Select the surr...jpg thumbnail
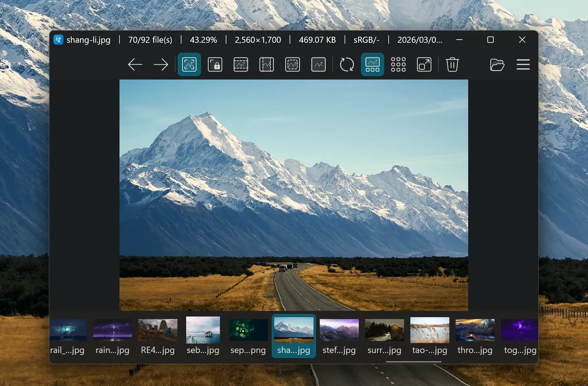The image size is (588, 386). [384, 336]
